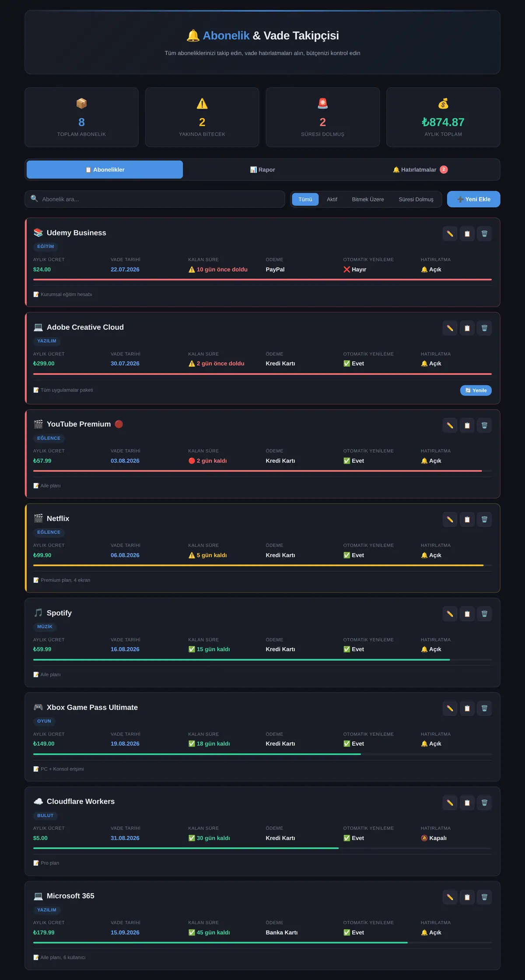The height and width of the screenshot is (980, 525).
Task: Select the Süresi Dolmuş filter
Action: point(416,199)
